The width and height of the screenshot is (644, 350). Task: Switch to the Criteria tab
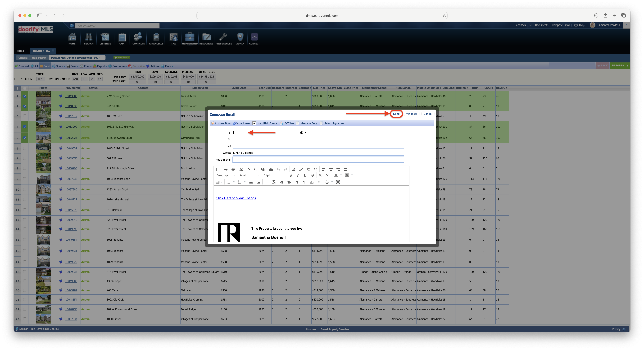click(23, 58)
